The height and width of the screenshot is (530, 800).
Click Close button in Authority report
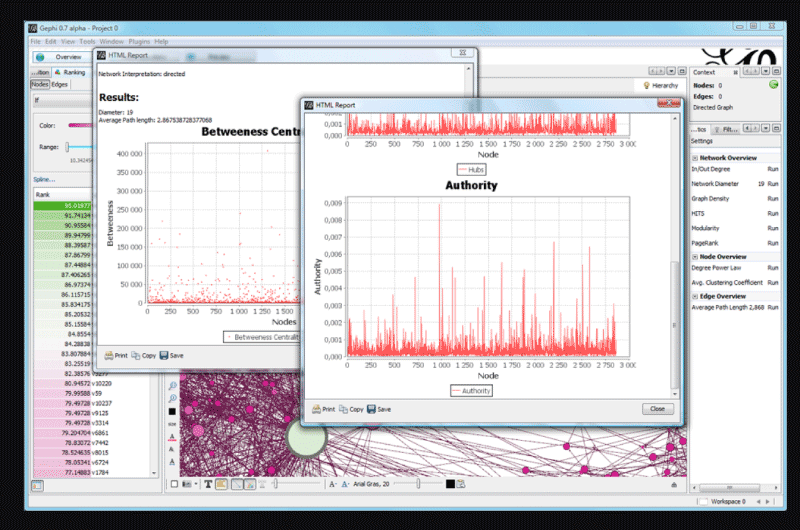tap(658, 409)
